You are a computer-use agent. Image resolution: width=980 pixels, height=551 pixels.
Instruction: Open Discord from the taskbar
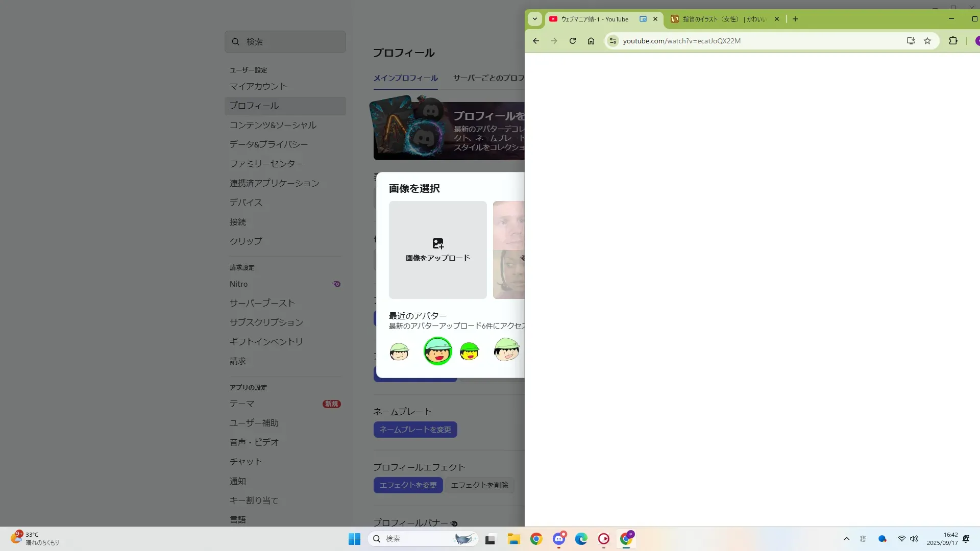click(x=559, y=539)
